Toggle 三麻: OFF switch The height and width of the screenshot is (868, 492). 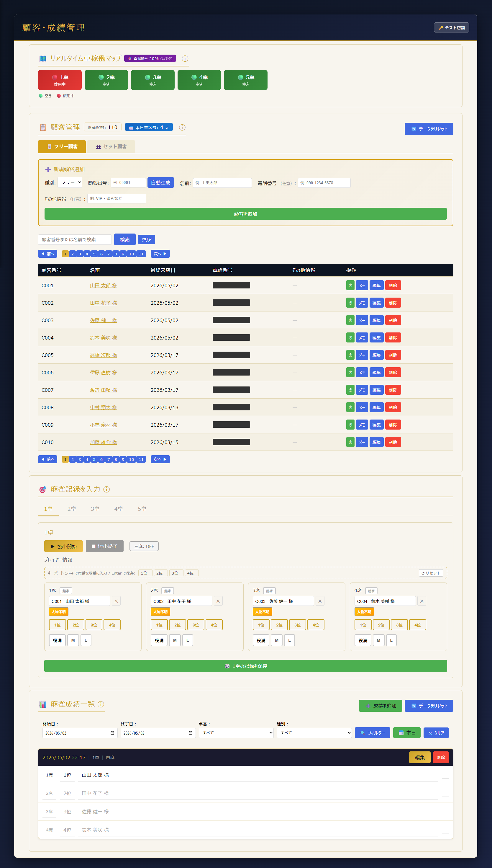click(144, 546)
